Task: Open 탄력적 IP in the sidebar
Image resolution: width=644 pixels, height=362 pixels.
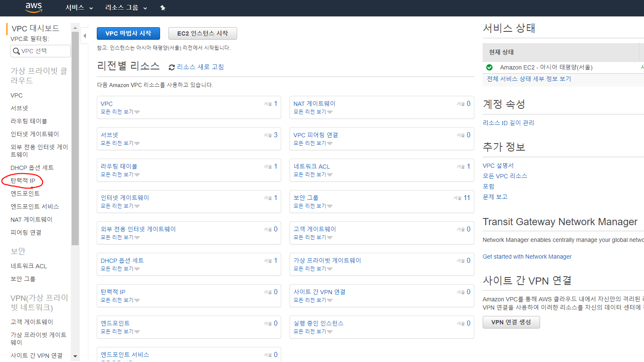Action: (23, 181)
